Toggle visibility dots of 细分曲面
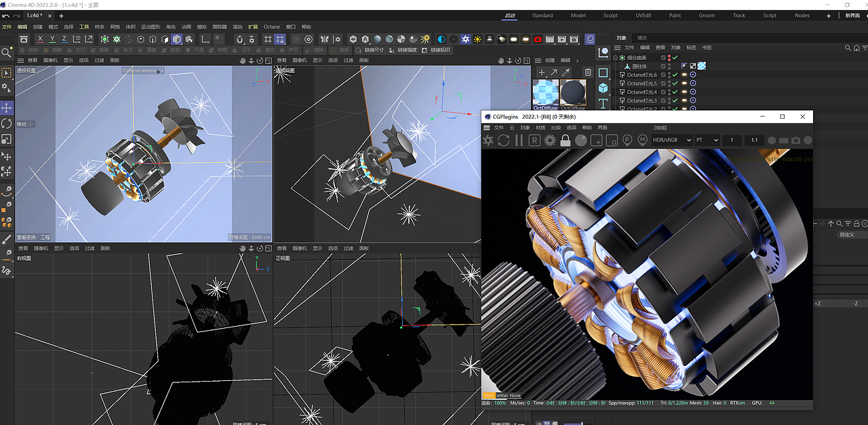This screenshot has height=425, width=868. 669,58
